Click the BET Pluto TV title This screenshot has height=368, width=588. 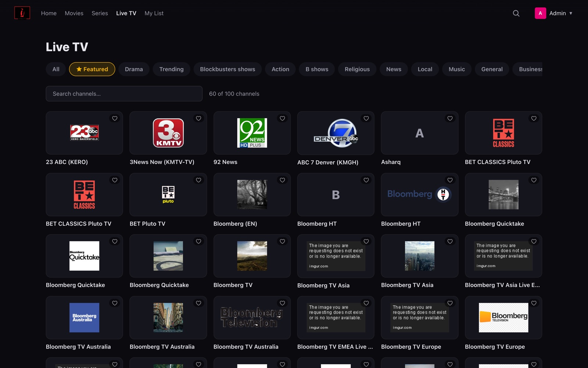[x=147, y=224]
